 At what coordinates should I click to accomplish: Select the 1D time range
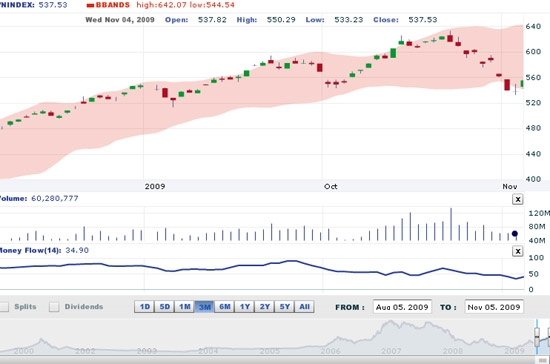coord(145,307)
